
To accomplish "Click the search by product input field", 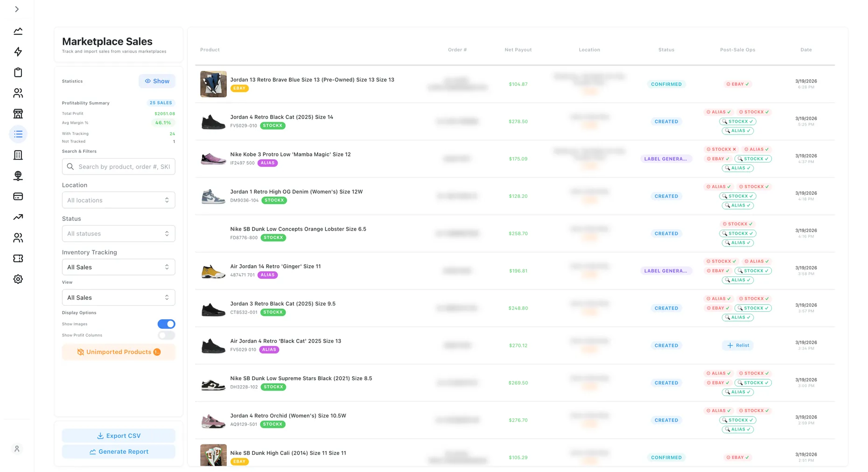I will 119,167.
